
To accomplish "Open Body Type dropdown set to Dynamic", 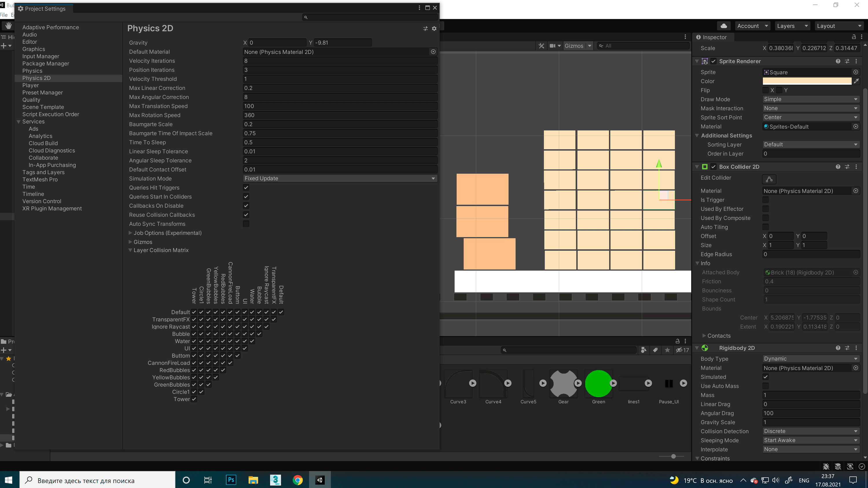I will 811,359.
